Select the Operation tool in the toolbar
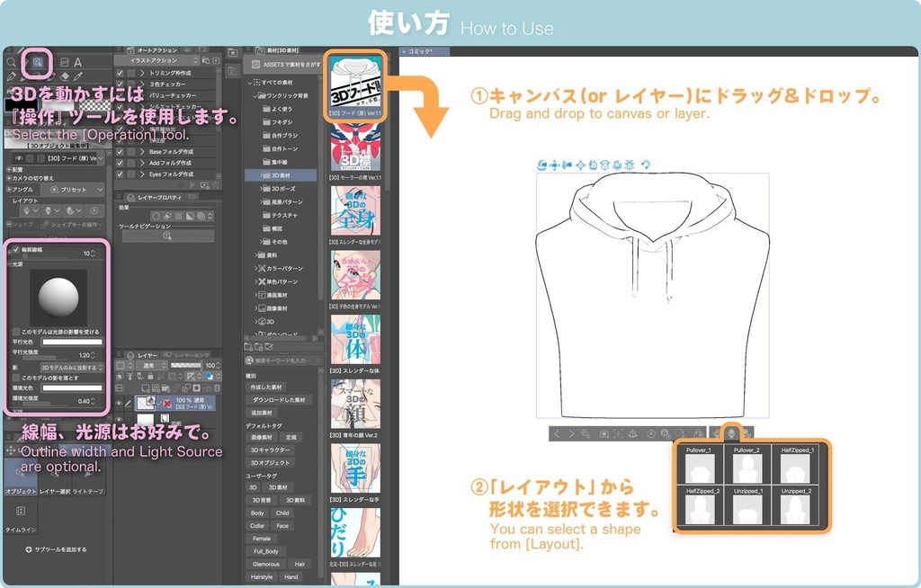The image size is (921, 588). click(x=39, y=62)
